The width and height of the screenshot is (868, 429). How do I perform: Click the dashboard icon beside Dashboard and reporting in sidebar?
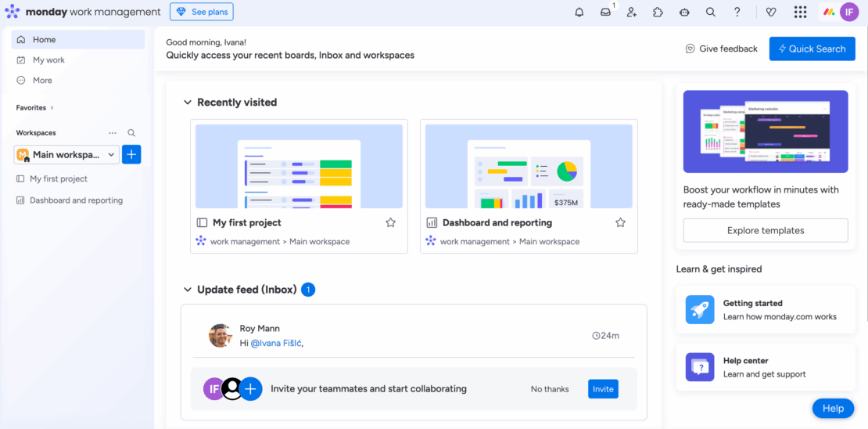[20, 200]
